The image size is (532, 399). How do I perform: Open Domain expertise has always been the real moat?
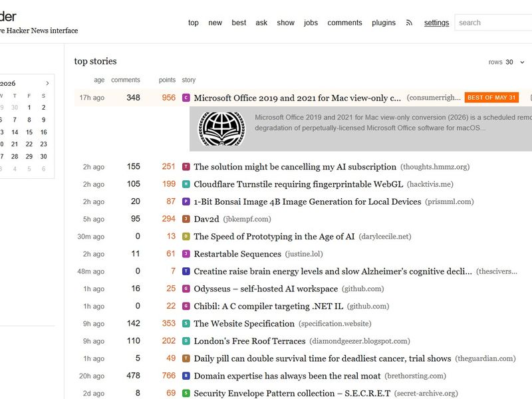pos(287,376)
